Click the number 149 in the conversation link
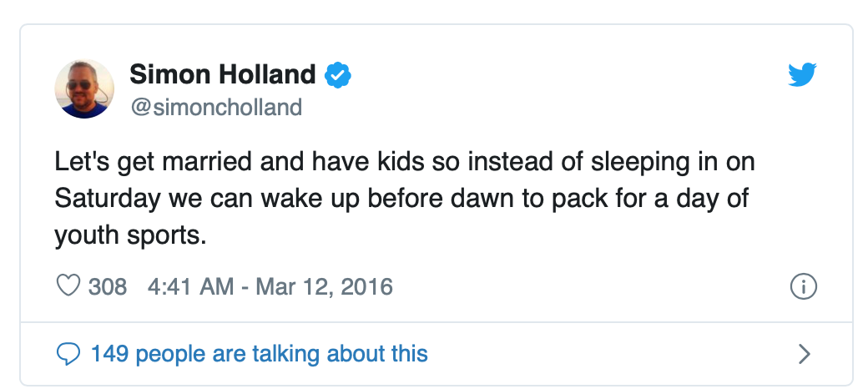Screen dimensions: 868x389 click(109, 354)
